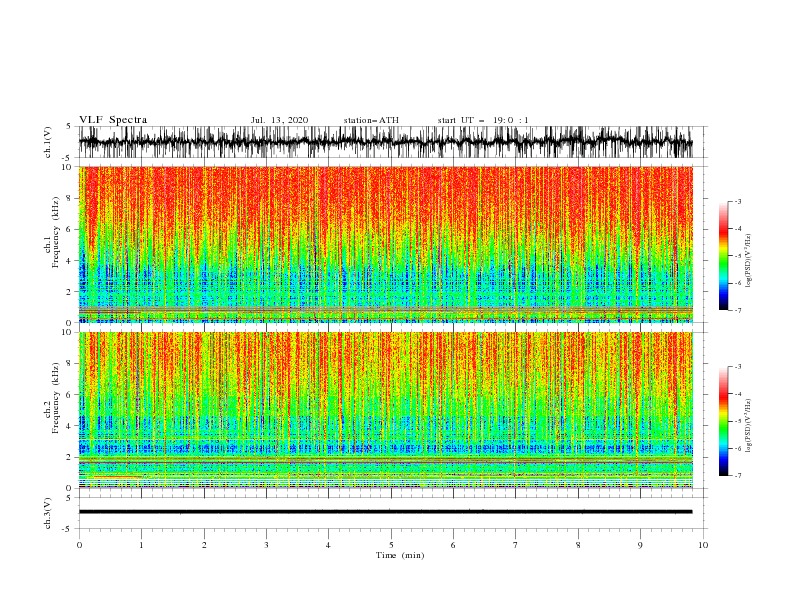
Task: Click the time axis tick label "4"
Action: click(x=329, y=545)
